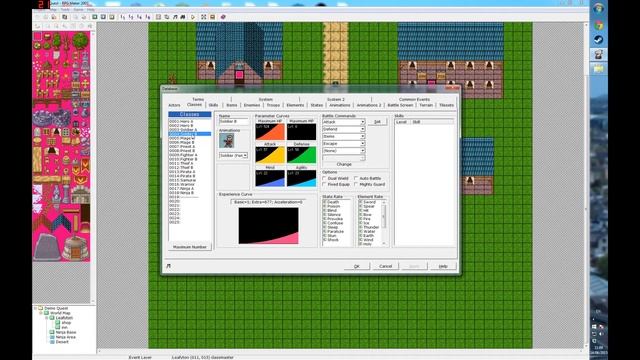The width and height of the screenshot is (640, 360).
Task: Click the Element Rate list scrollbar
Action: tap(384, 223)
